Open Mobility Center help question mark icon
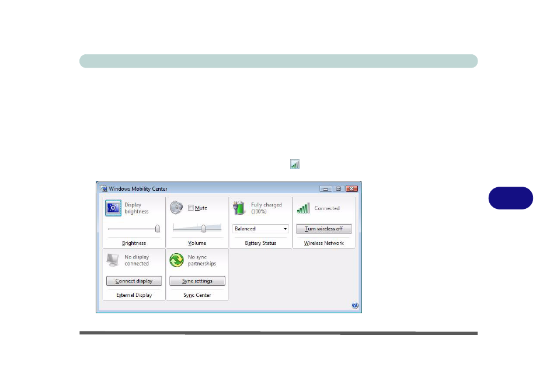Image resolution: width=557 pixels, height=392 pixels. [x=355, y=306]
